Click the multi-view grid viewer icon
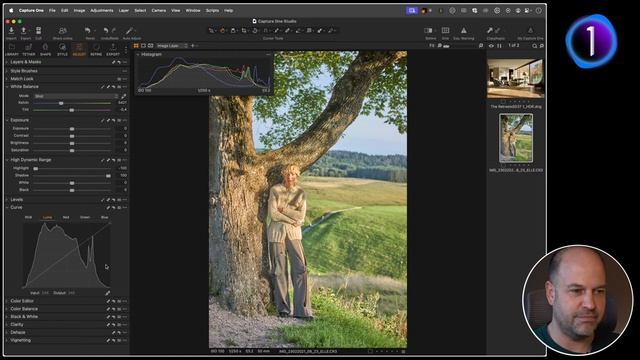Image resolution: width=640 pixels, height=360 pixels. click(x=136, y=46)
